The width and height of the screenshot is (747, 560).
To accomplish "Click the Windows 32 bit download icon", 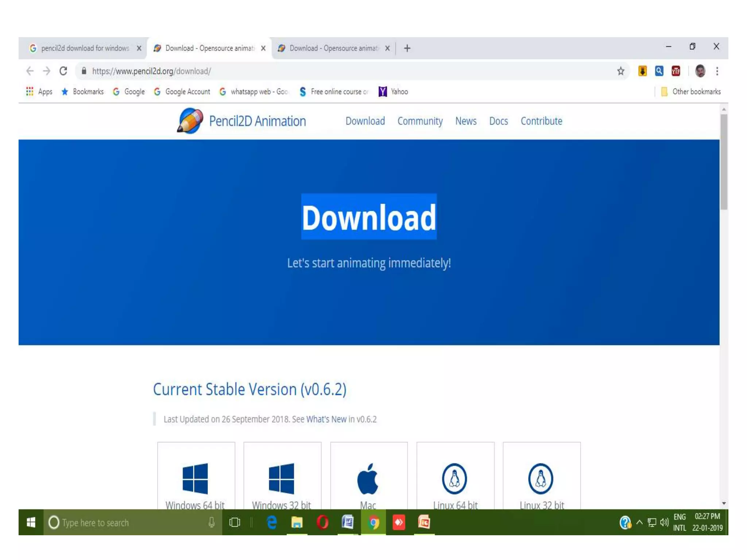I will coord(281,478).
